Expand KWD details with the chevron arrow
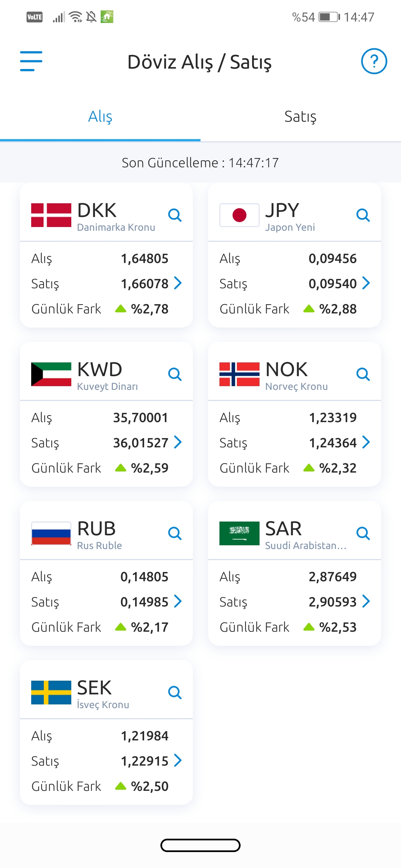Image resolution: width=401 pixels, height=868 pixels. pos(178,443)
